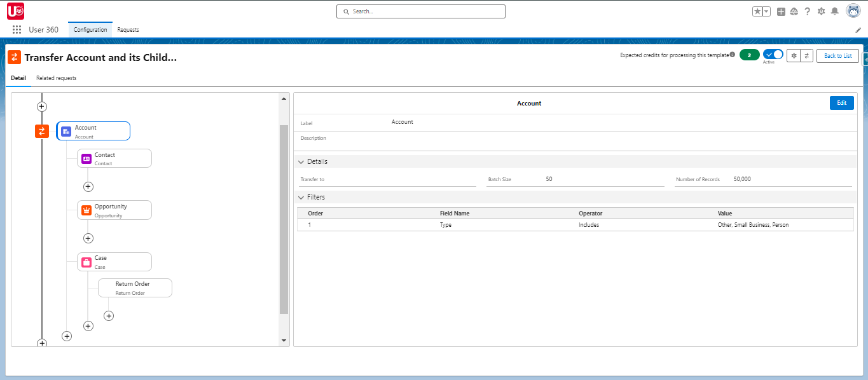The width and height of the screenshot is (868, 380).
Task: Select the Account node in the tree
Action: click(x=93, y=131)
